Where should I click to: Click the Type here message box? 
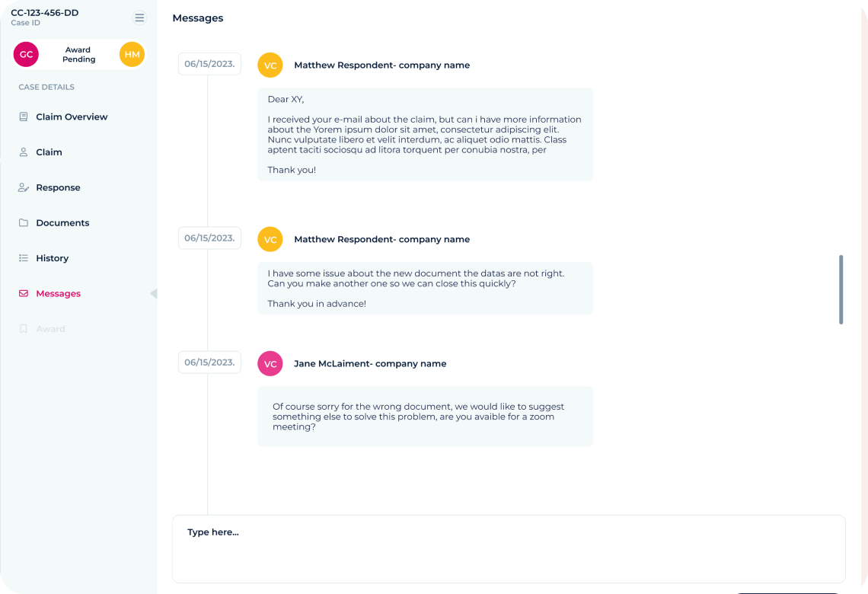click(509, 548)
